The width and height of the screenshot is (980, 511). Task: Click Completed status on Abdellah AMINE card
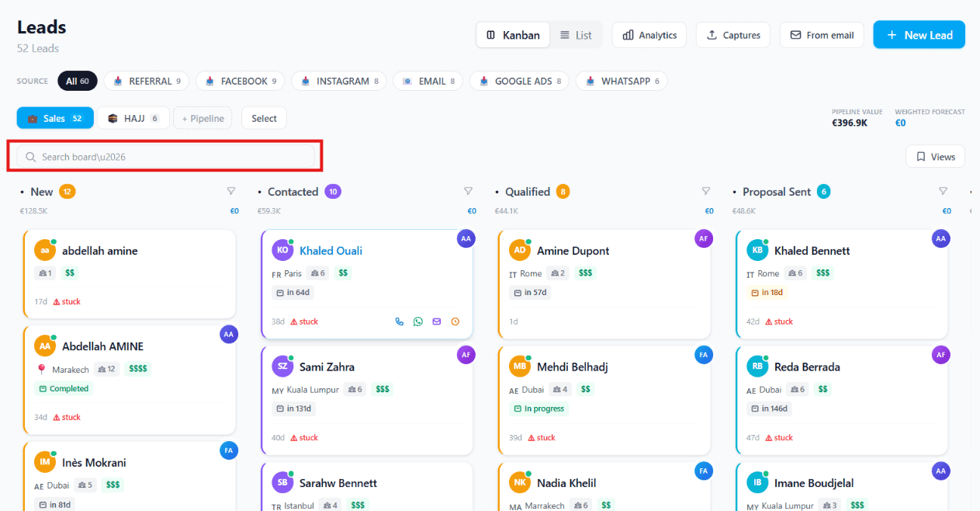tap(64, 388)
